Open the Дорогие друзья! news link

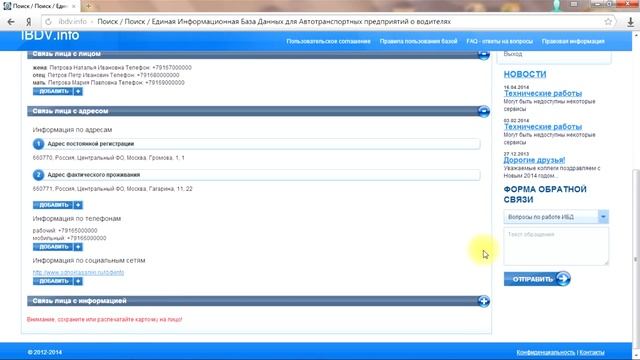pos(534,160)
